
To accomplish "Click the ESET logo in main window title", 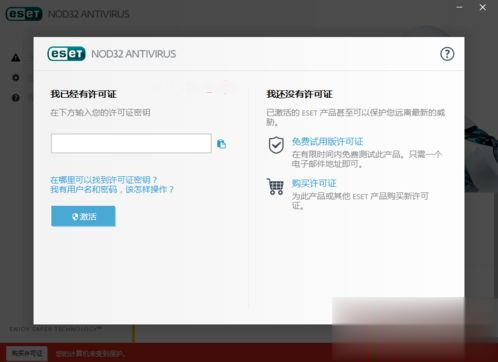I will 24,14.
